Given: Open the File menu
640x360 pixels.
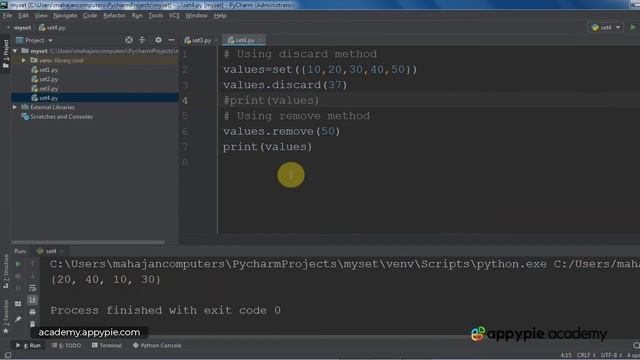Looking at the screenshot, I should click(7, 16).
